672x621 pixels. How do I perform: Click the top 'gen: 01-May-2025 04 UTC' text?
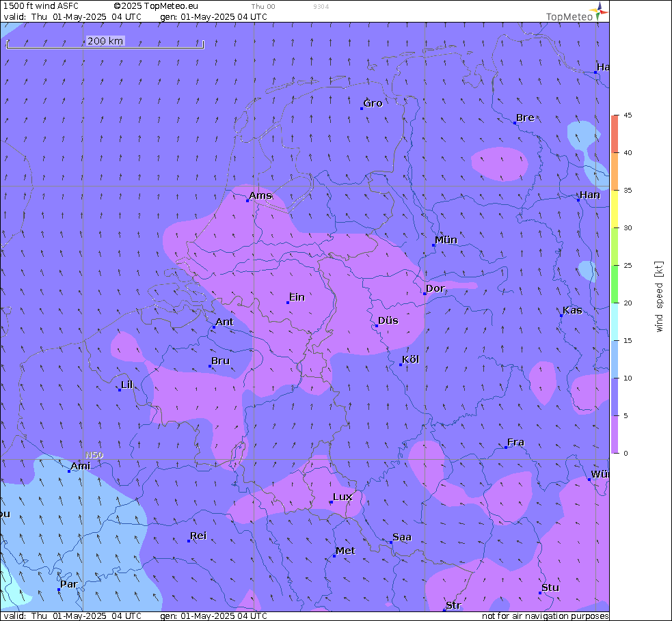[x=213, y=16]
